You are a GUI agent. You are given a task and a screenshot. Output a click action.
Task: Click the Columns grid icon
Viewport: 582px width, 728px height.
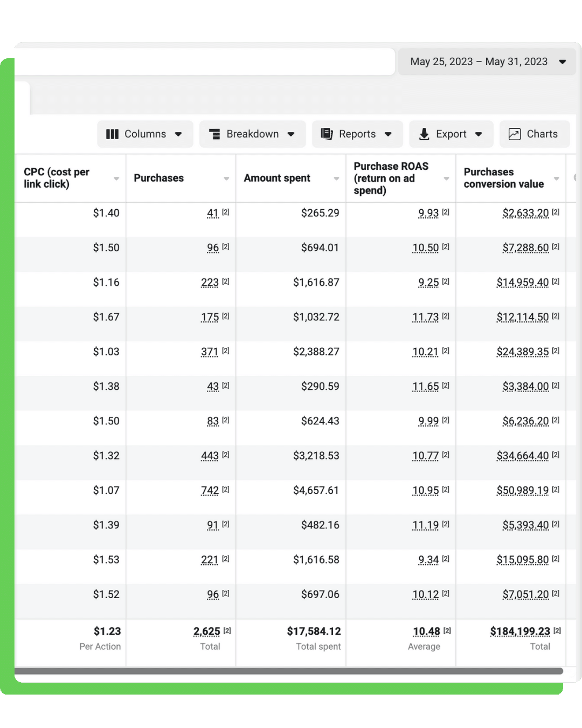(112, 134)
